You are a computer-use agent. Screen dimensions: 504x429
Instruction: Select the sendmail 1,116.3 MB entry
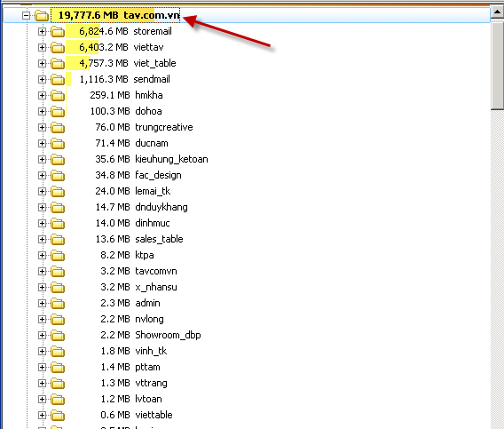[125, 79]
